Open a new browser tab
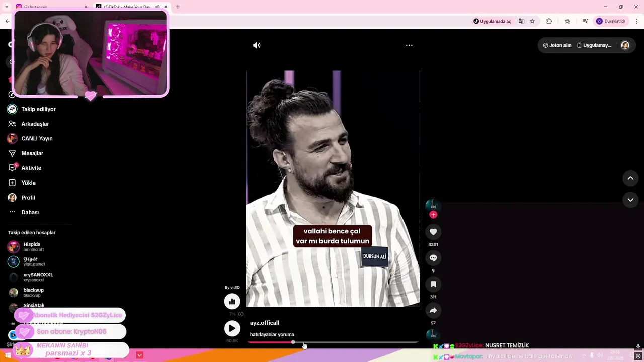 click(x=178, y=7)
